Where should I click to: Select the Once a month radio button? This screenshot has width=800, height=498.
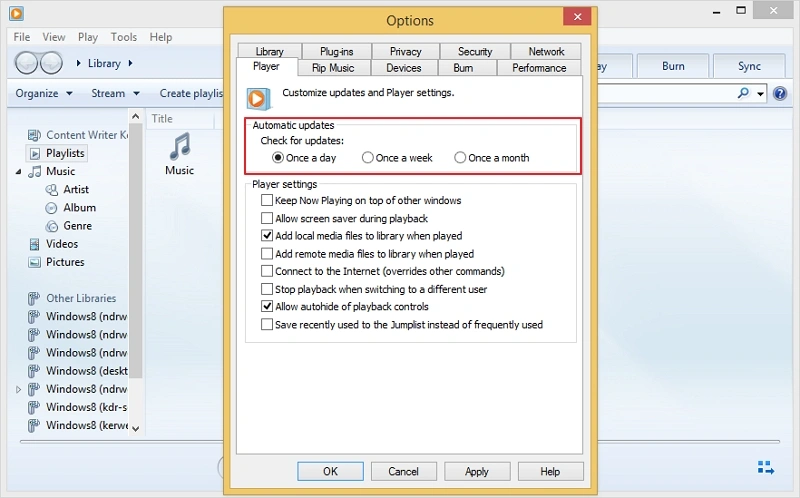460,158
